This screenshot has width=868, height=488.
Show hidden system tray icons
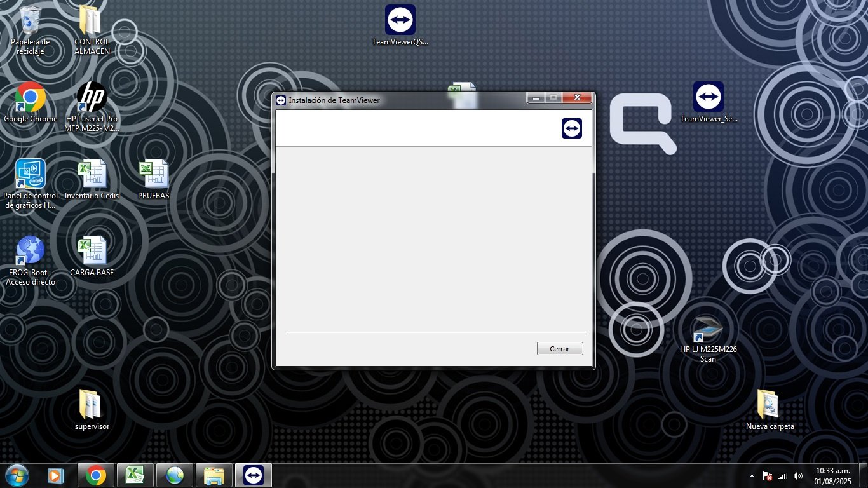(x=752, y=476)
